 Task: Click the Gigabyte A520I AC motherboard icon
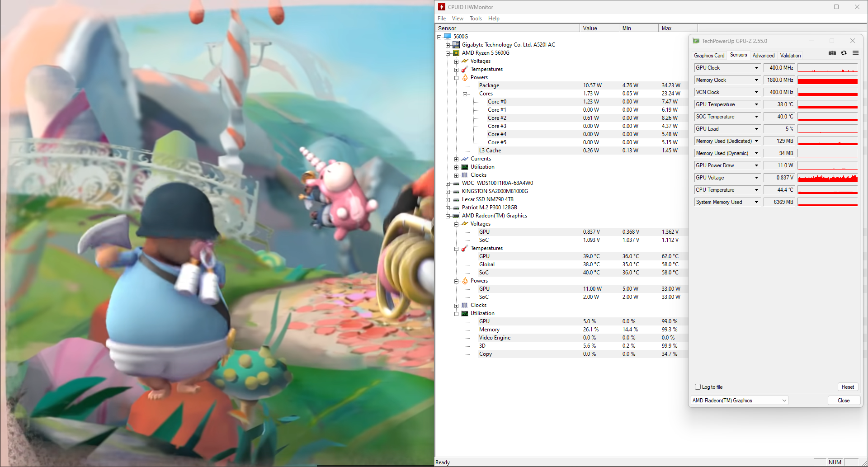(x=456, y=45)
